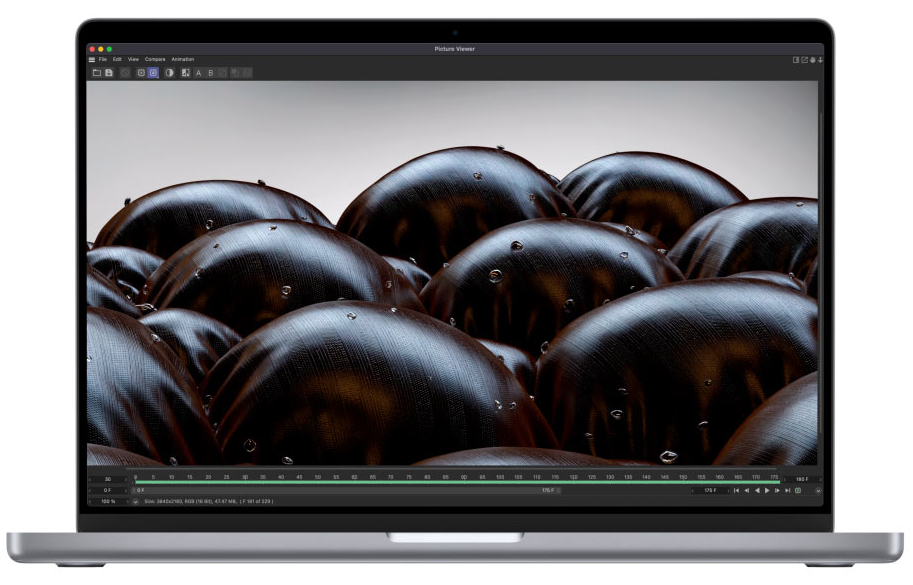Click the Size info text in status bar
This screenshot has width=913, height=585.
click(209, 501)
